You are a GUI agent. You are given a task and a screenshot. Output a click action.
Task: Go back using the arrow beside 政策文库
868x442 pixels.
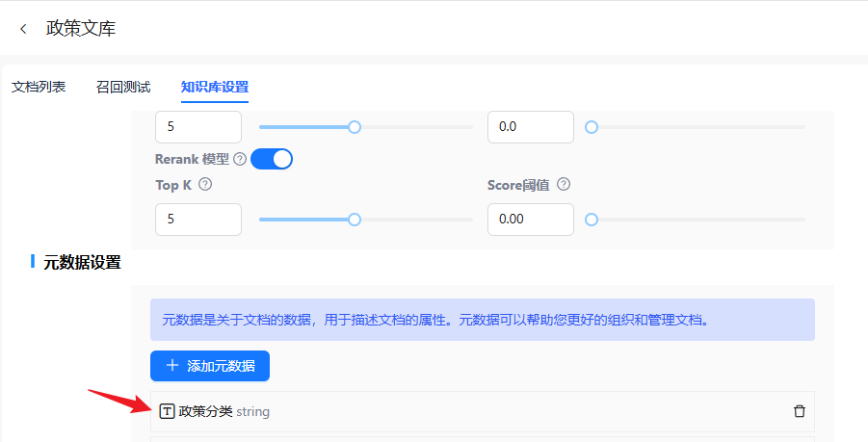(23, 29)
